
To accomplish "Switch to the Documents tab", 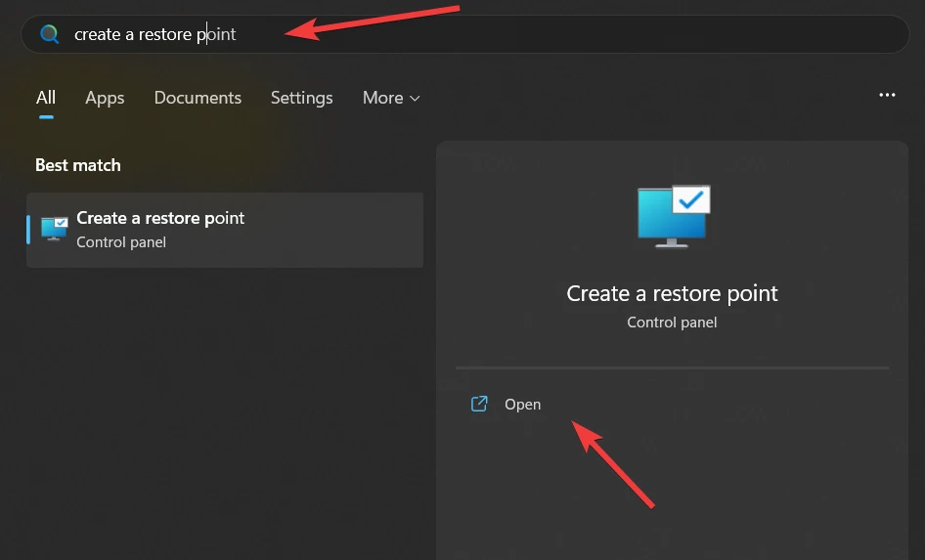I will [x=198, y=98].
